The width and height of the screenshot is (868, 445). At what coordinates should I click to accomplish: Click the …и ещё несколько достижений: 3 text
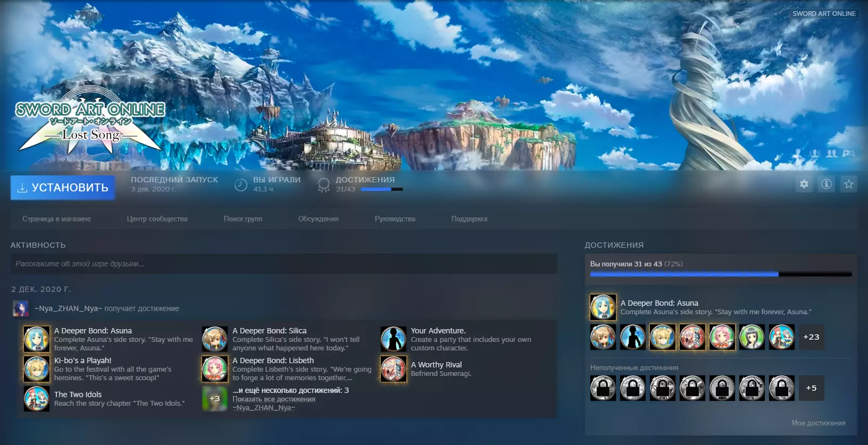(291, 390)
